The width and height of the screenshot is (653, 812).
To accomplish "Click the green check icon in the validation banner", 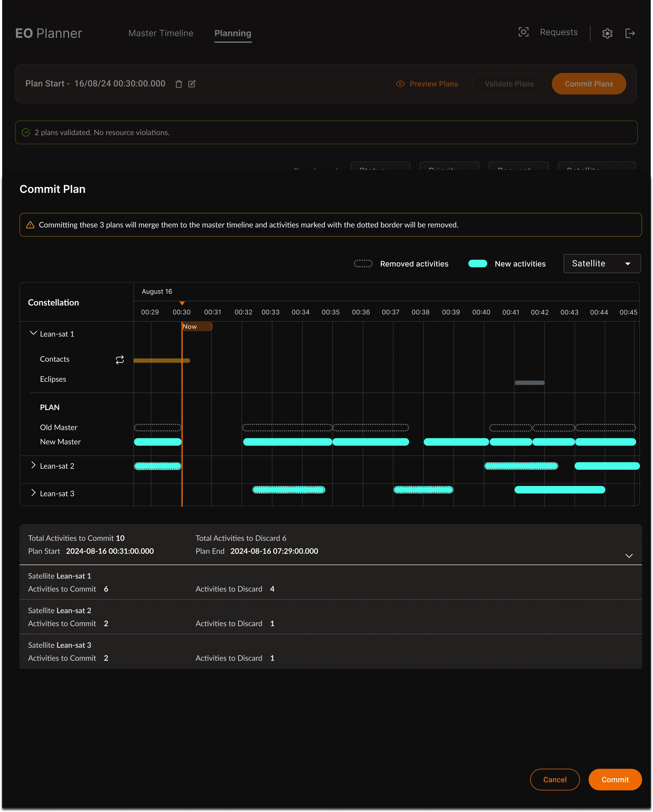I will [x=26, y=132].
